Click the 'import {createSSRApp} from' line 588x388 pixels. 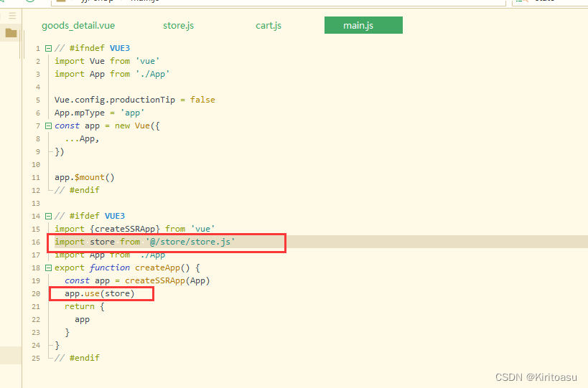click(135, 229)
